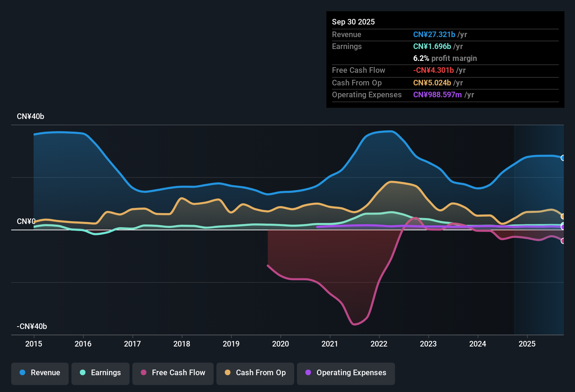Image resolution: width=575 pixels, height=392 pixels.
Task: Select the Revenue endpoint marker on the chart
Action: (x=563, y=158)
